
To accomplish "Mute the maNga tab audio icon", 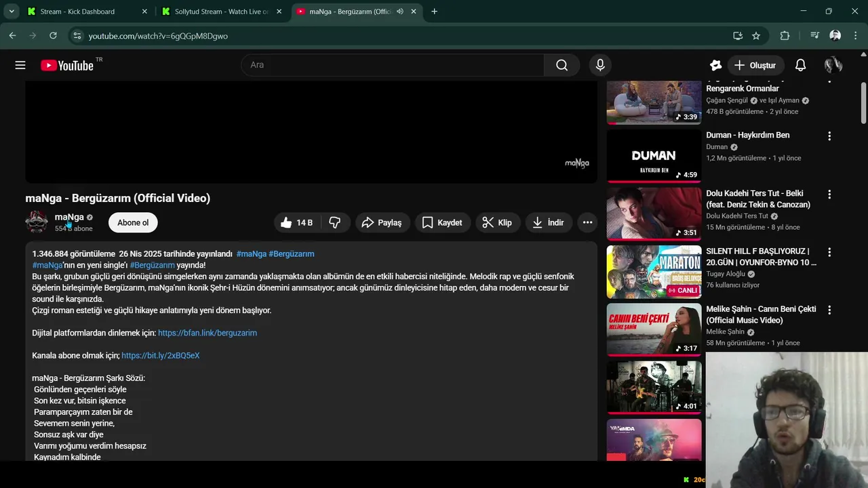I will pos(400,12).
